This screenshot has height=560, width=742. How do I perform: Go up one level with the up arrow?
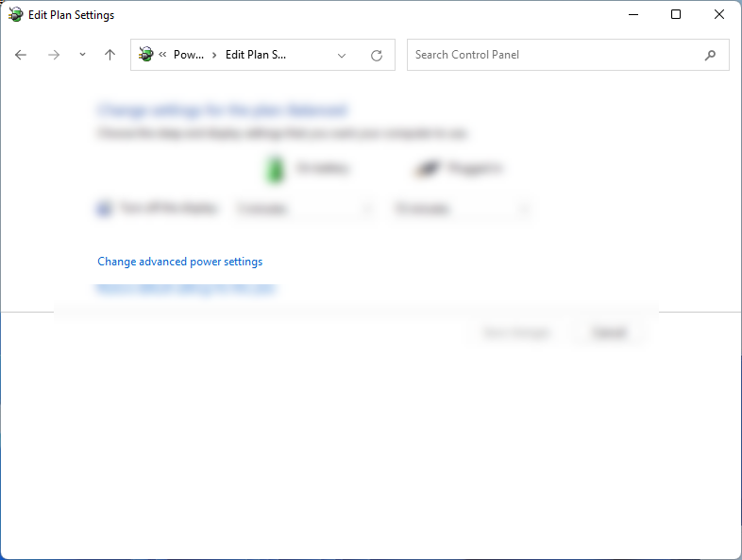[x=110, y=55]
